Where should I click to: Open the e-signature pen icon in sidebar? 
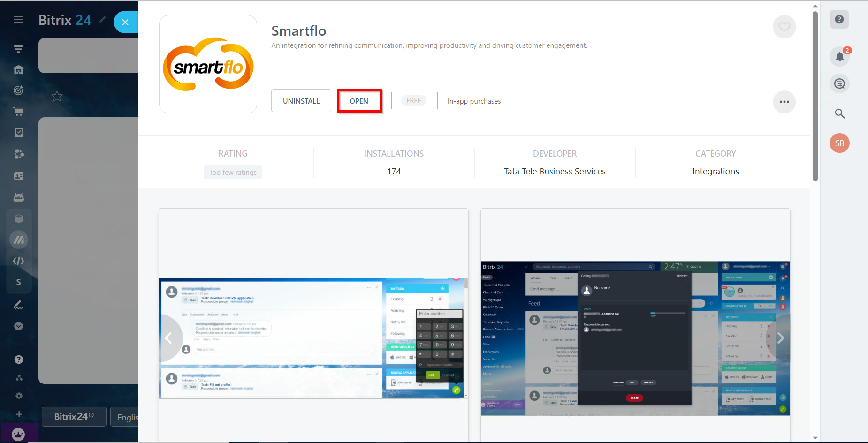point(19,305)
